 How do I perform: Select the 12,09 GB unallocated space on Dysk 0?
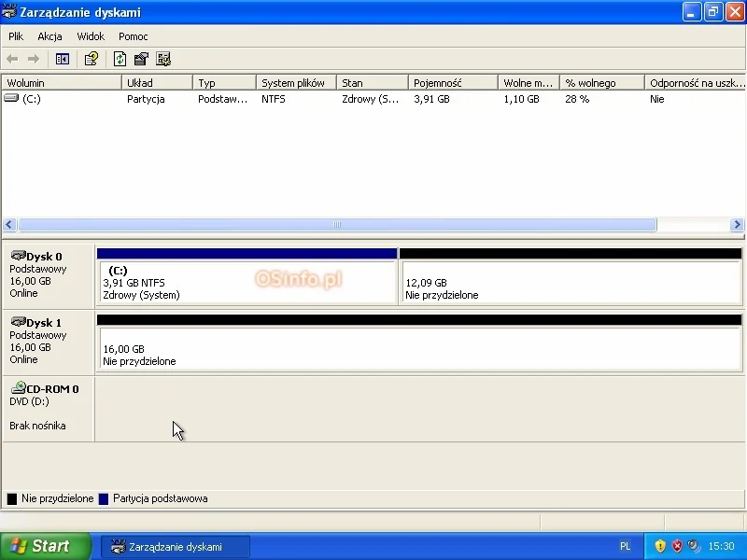[570, 282]
